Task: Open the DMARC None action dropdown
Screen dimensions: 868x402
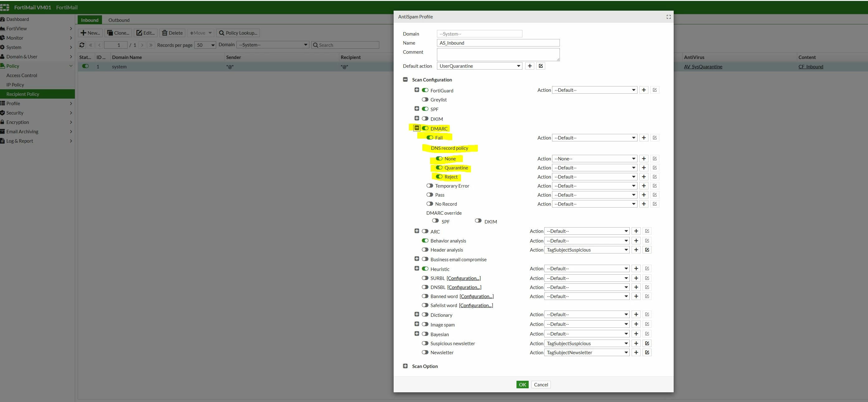Action: tap(595, 159)
